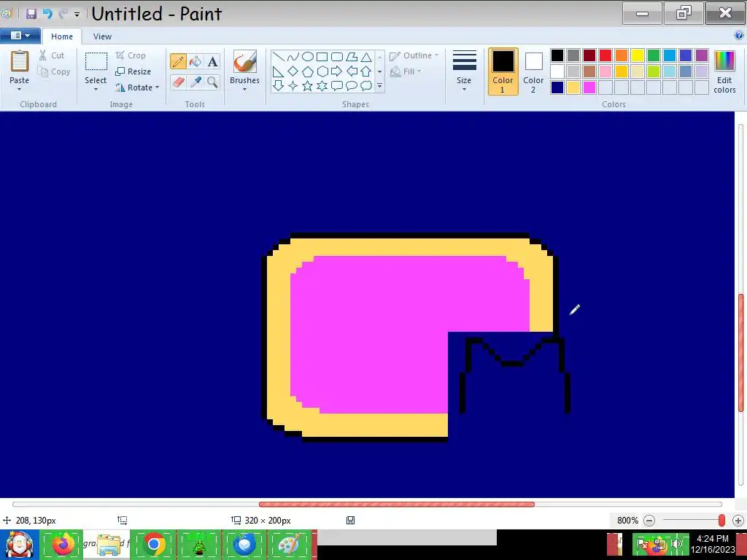Choose the Four-point star shape
The width and height of the screenshot is (747, 560).
pos(293,86)
